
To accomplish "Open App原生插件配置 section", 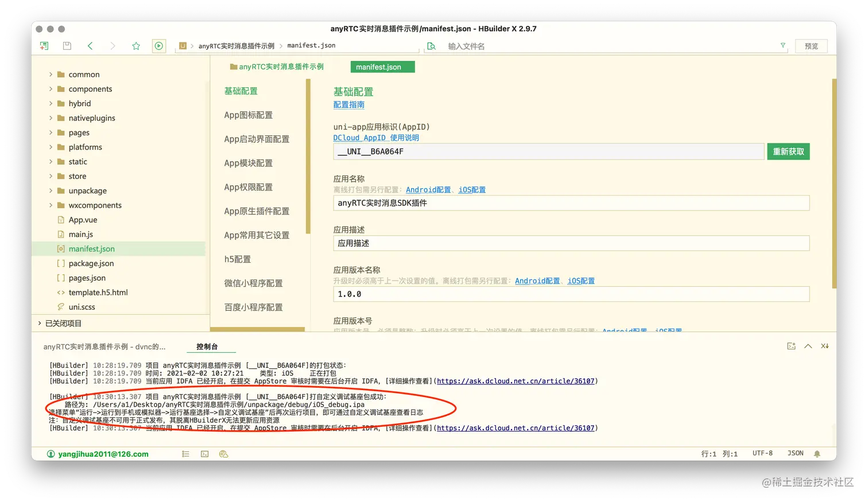I will tap(257, 212).
